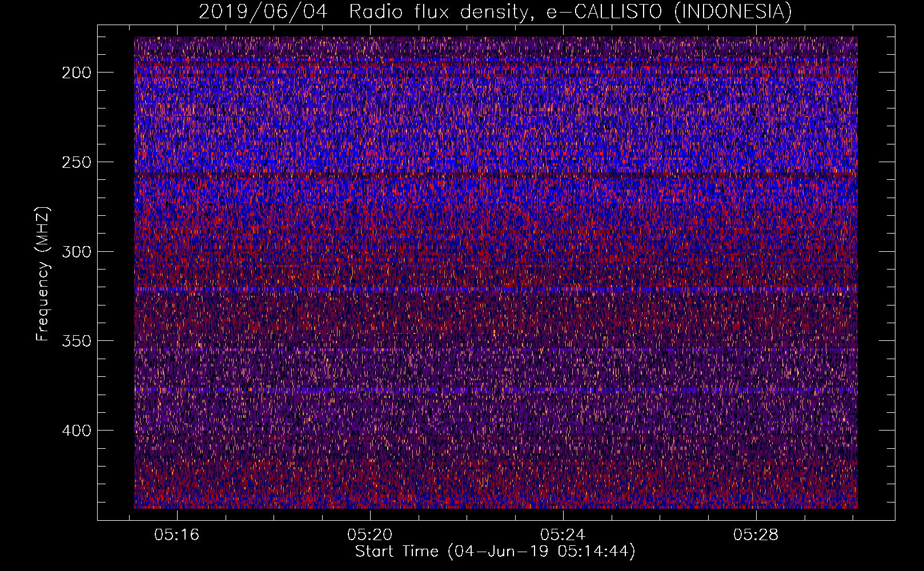Image resolution: width=924 pixels, height=571 pixels.
Task: Click the 05:20 time tick label
Action: (370, 535)
